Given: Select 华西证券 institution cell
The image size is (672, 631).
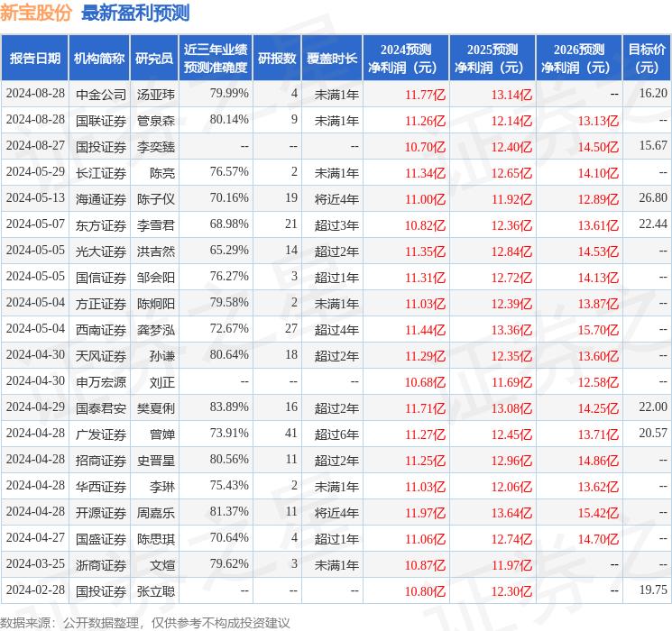Looking at the screenshot, I should pyautogui.click(x=101, y=487).
